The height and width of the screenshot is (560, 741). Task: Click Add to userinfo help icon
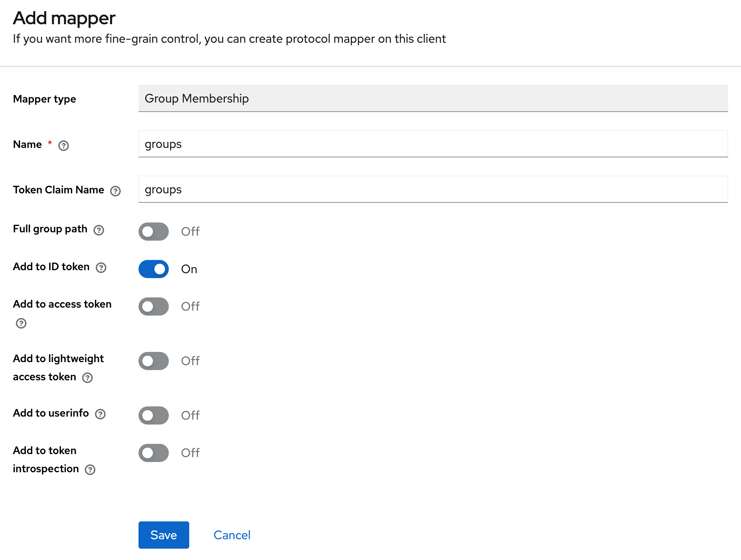(x=100, y=414)
